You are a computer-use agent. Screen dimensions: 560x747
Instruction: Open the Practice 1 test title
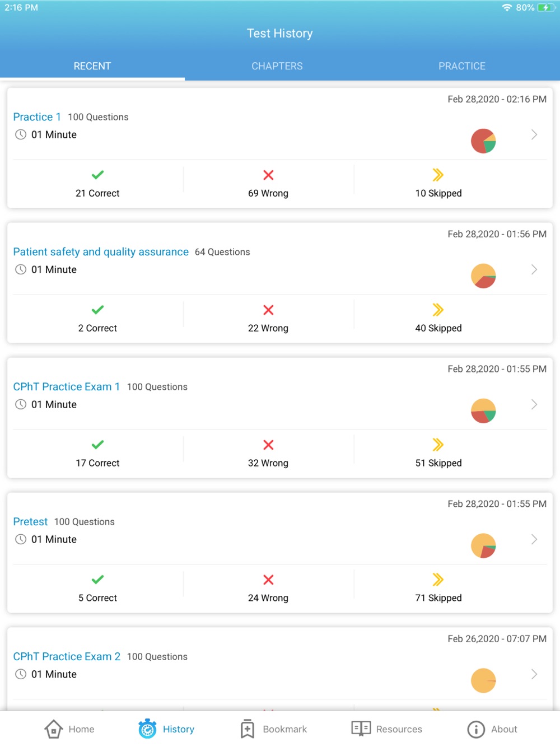(37, 117)
